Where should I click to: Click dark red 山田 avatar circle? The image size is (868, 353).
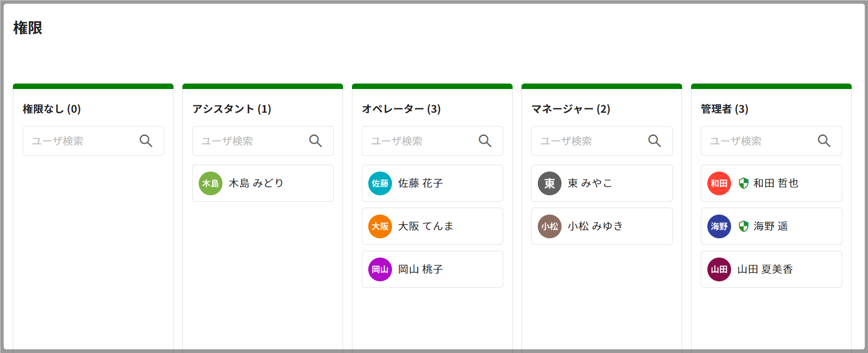719,269
